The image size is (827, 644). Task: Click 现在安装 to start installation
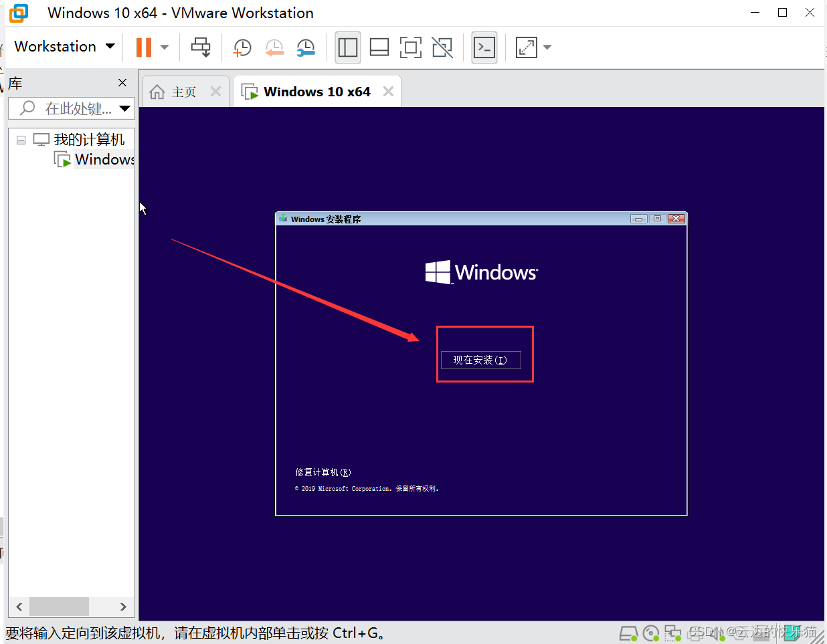[480, 360]
